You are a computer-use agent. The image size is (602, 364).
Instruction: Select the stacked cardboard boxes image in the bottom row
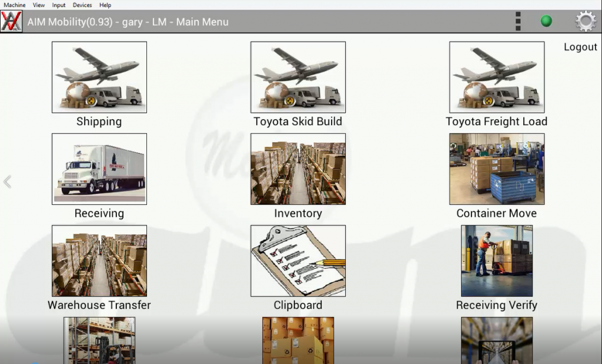click(x=298, y=341)
